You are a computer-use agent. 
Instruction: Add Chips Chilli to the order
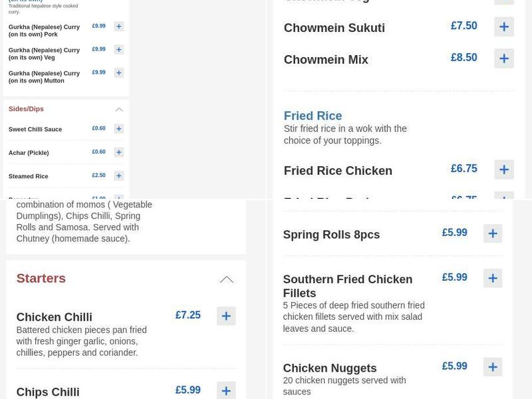coord(226,391)
